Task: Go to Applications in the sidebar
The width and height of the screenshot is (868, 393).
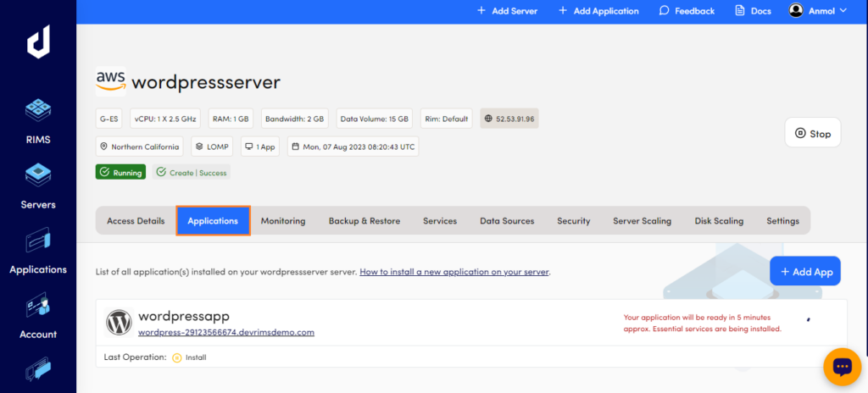Action: (38, 252)
